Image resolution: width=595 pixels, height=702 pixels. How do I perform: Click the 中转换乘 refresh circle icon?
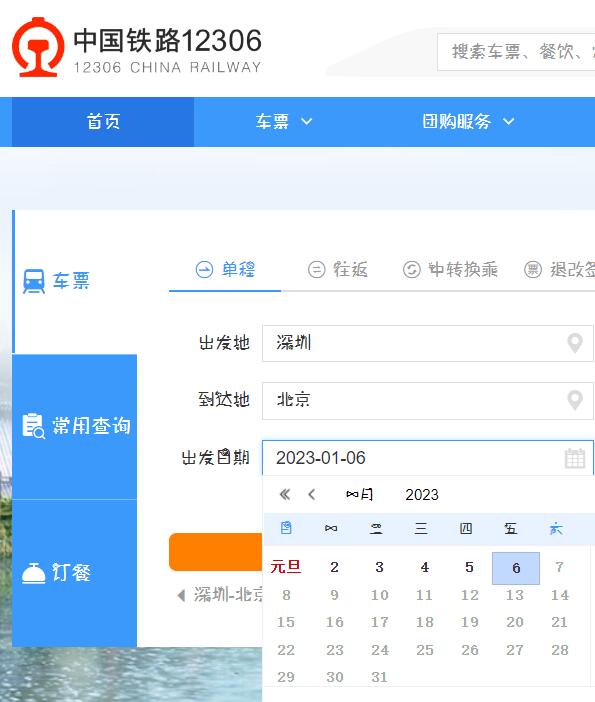(x=411, y=270)
